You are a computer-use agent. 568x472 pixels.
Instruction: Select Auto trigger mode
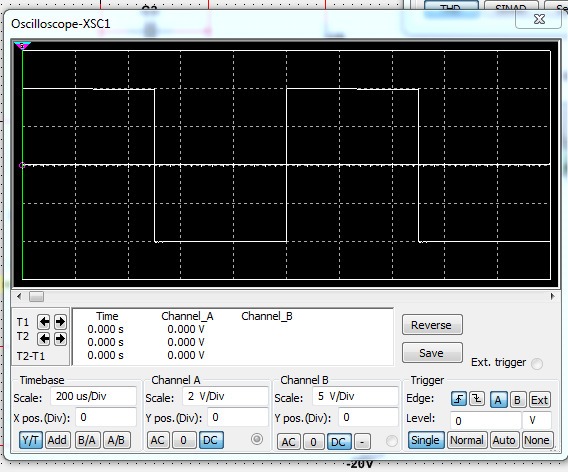pos(505,440)
